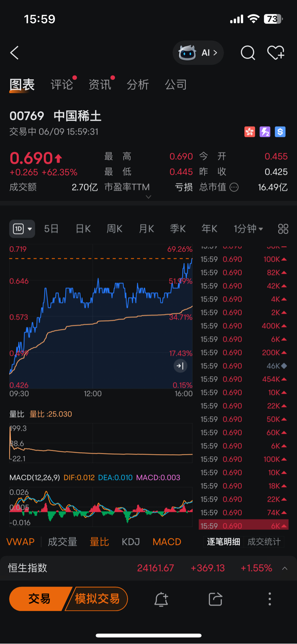
Task: Tap the +0.265 +62.35% change text
Action: point(43,172)
